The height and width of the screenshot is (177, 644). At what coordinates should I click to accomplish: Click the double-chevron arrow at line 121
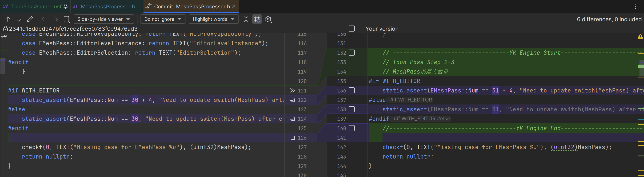[292, 90]
